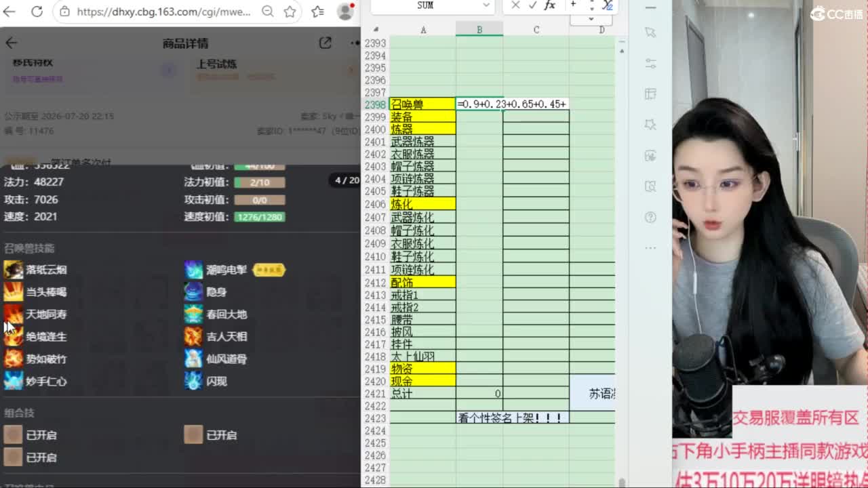
Task: Open the browser favorites list icon
Action: point(317,12)
